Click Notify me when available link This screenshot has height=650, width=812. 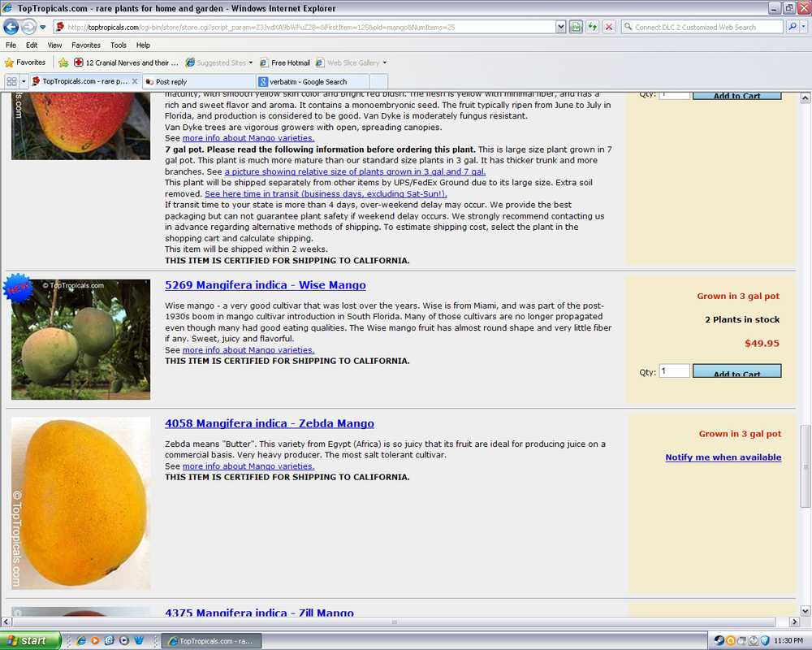[723, 457]
